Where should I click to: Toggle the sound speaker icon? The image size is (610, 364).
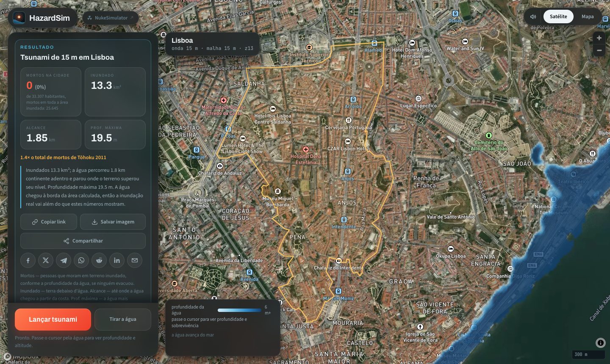(533, 17)
